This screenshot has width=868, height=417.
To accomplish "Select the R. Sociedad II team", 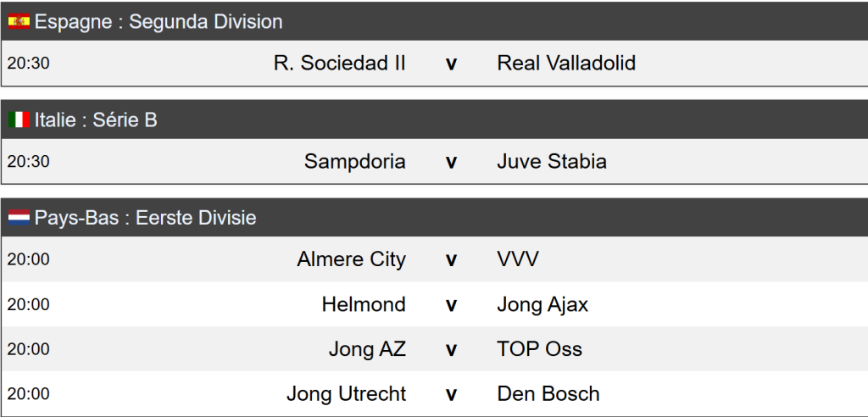I will (x=339, y=63).
